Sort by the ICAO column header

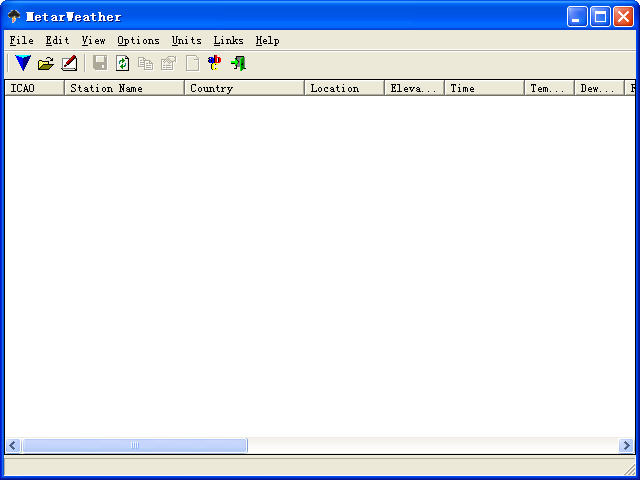(x=35, y=88)
